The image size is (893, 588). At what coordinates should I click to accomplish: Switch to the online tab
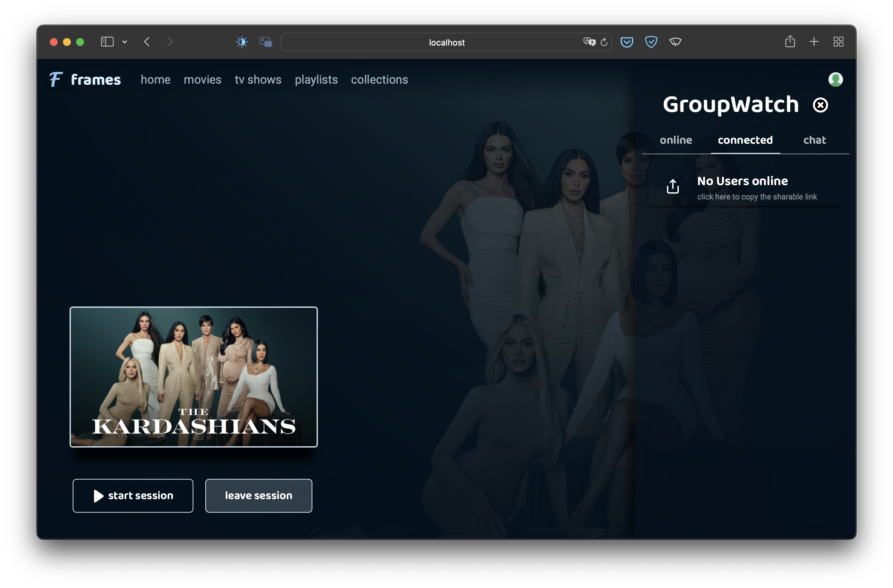pos(676,140)
